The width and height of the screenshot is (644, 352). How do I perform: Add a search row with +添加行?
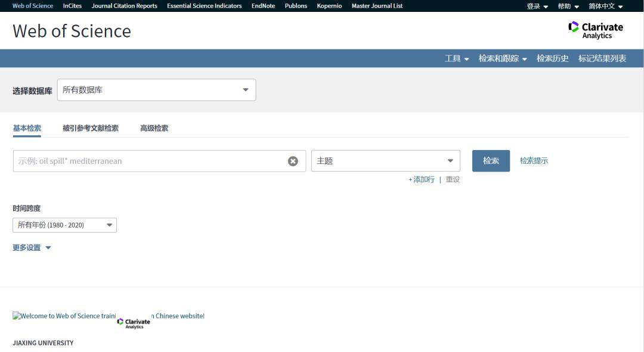pos(422,179)
